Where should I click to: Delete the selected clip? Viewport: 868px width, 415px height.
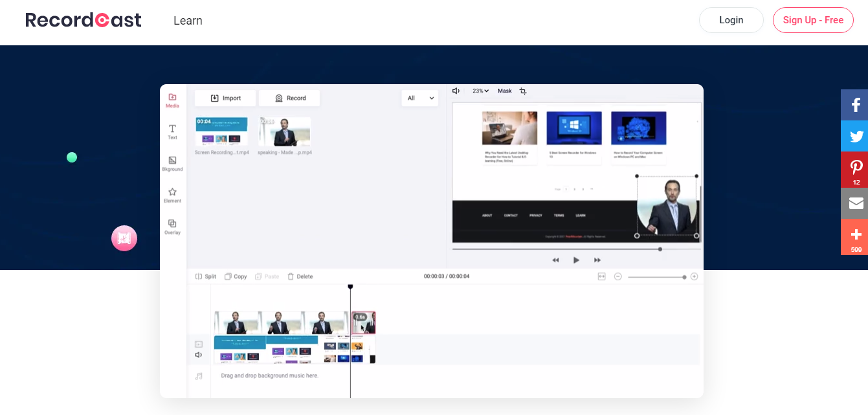pyautogui.click(x=300, y=276)
